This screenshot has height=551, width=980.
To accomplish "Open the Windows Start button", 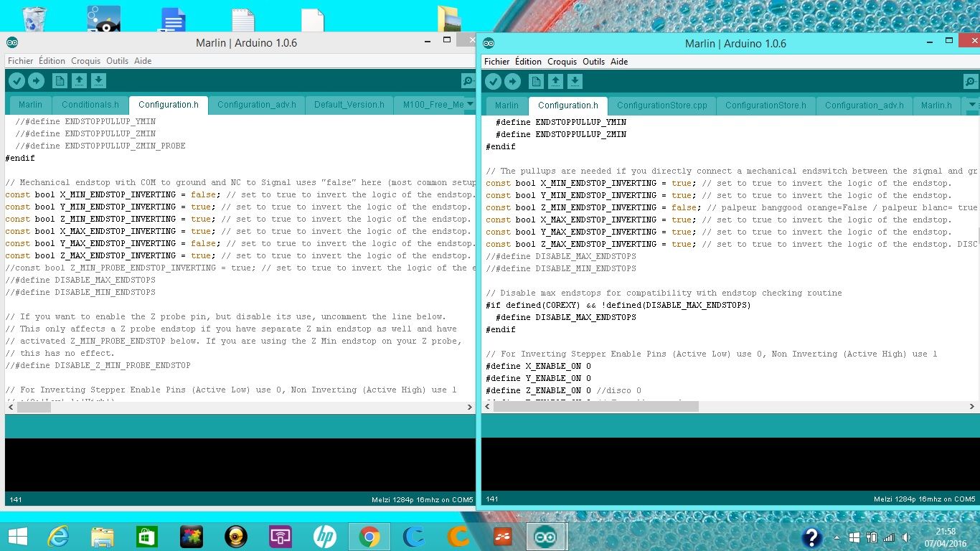I will pyautogui.click(x=17, y=537).
